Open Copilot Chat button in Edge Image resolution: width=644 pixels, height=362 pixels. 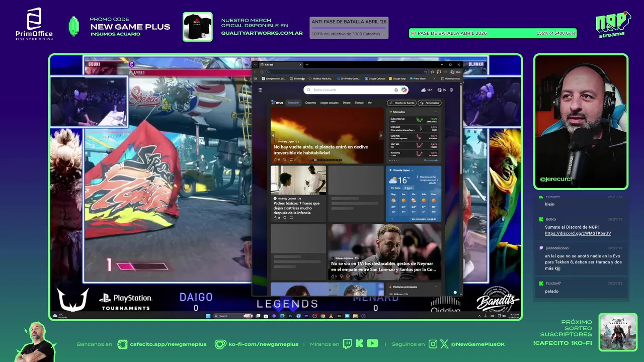(456, 72)
